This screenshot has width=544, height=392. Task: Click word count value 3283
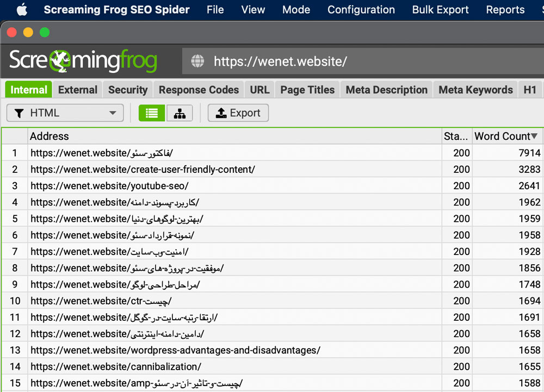coord(529,169)
